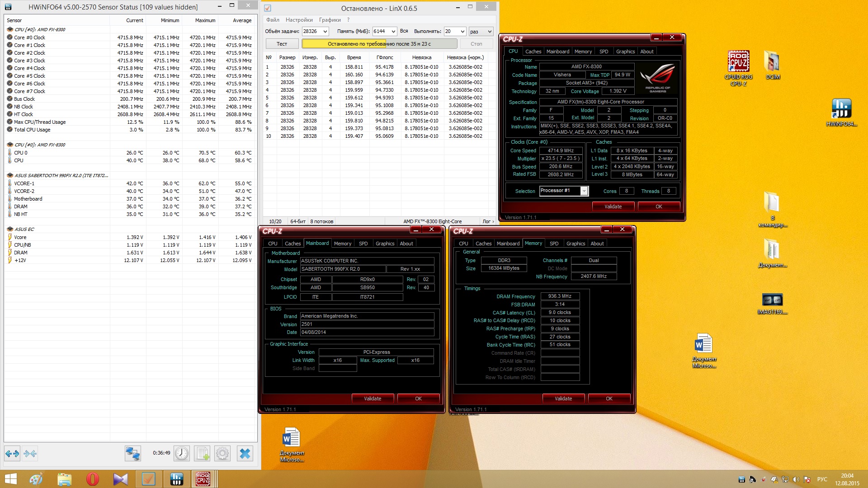The image size is (868, 488).
Task: Open the Настройки menu in LinX
Action: (x=299, y=20)
